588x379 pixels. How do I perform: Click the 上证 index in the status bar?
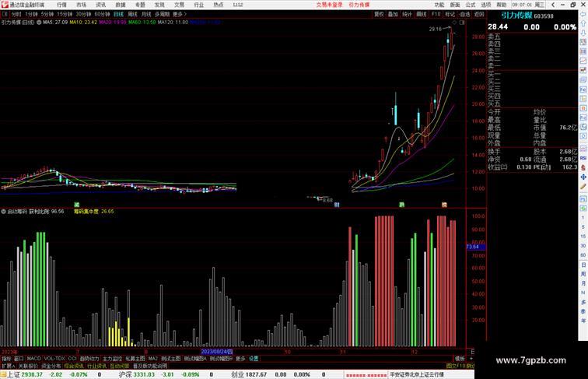click(x=13, y=374)
